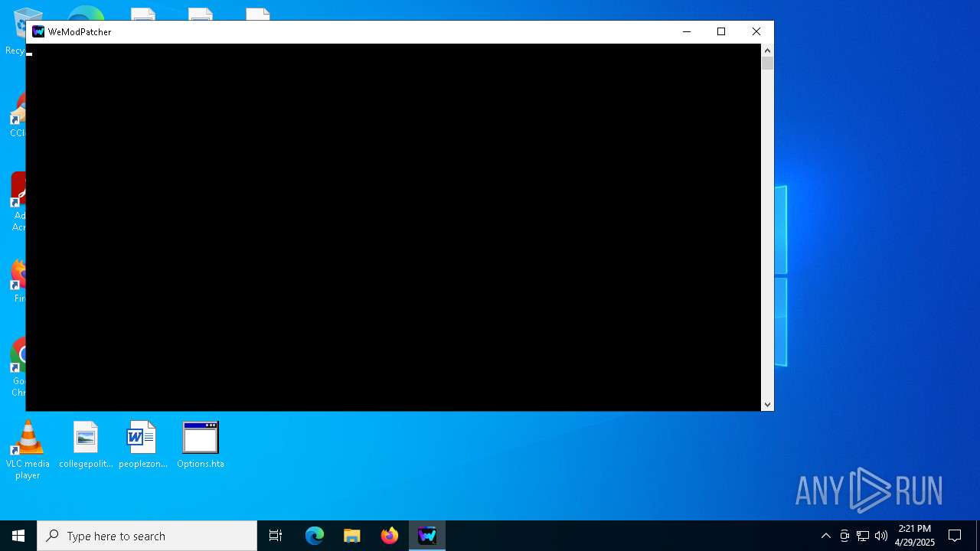980x551 pixels.
Task: Click the WeModPatcher window title text
Action: (80, 32)
